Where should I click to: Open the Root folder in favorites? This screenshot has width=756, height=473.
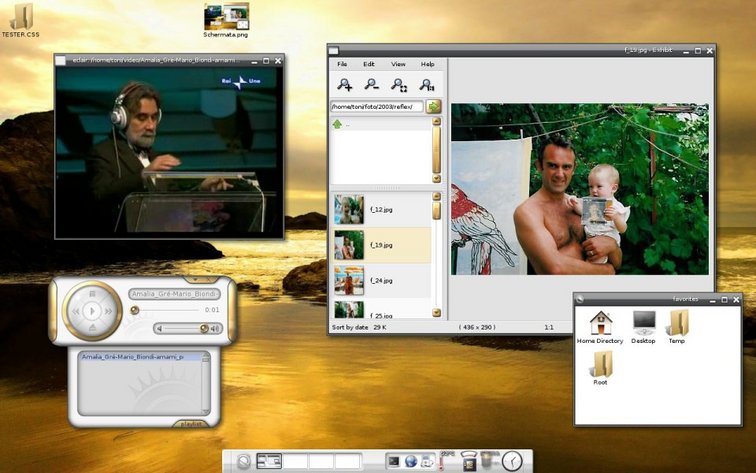(x=600, y=368)
